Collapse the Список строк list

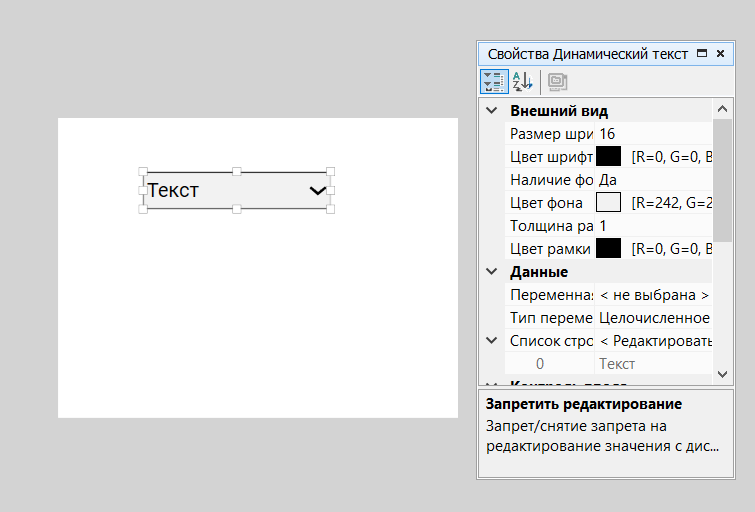point(491,341)
